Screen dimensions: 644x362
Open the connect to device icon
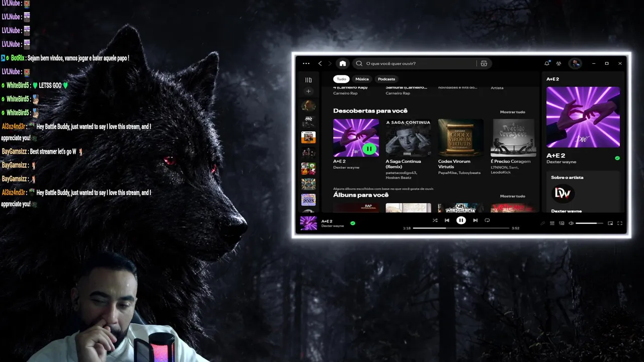561,223
